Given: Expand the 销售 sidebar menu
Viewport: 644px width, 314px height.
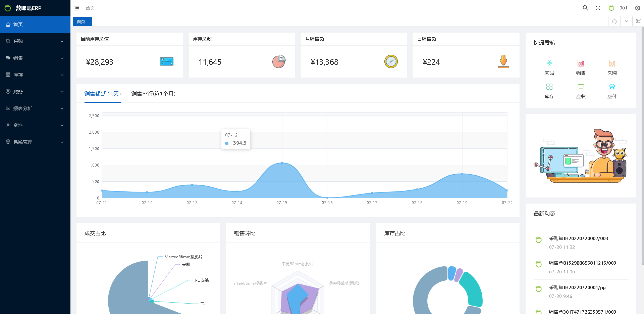Looking at the screenshot, I should pos(35,58).
